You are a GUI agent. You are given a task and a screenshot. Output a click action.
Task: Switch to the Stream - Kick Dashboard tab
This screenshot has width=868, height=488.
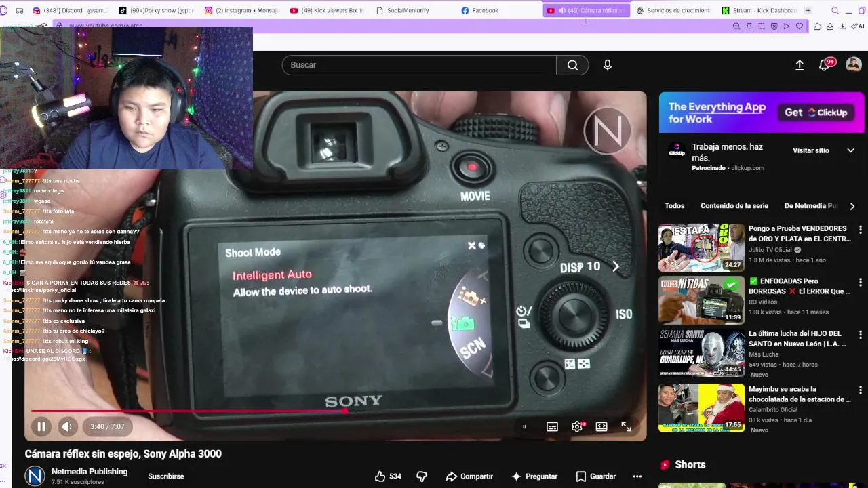pyautogui.click(x=759, y=10)
